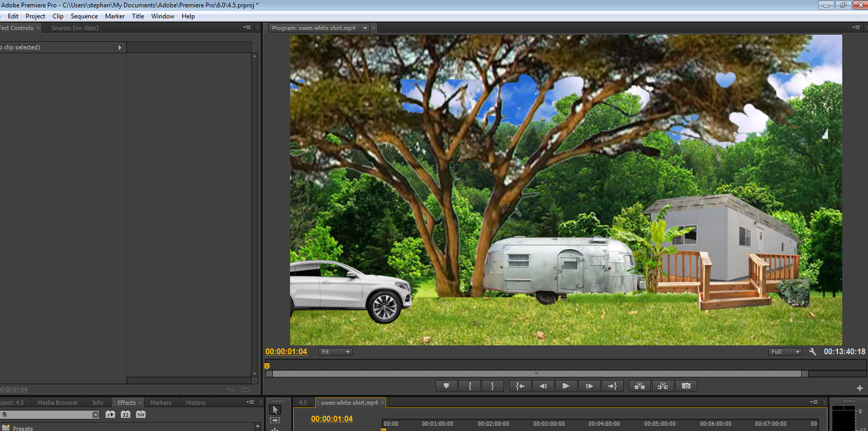
Task: Open the Timeline panel flyout menu
Action: pos(814,402)
